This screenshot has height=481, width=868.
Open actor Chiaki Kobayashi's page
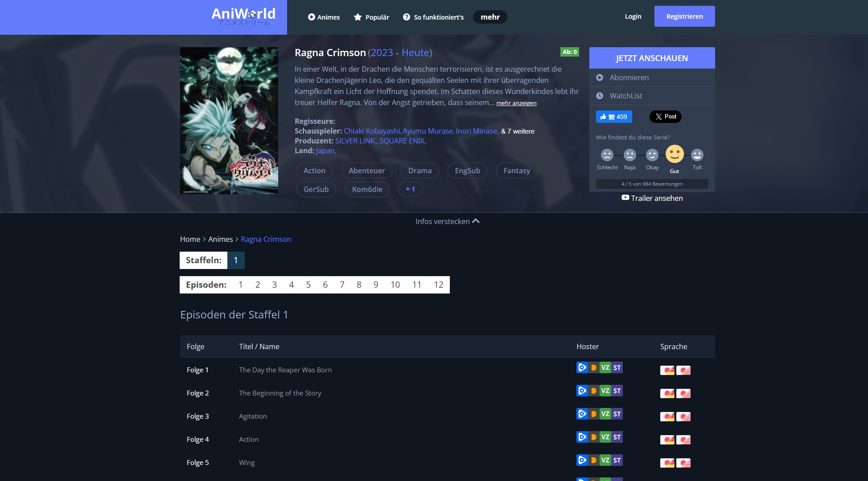coord(372,131)
